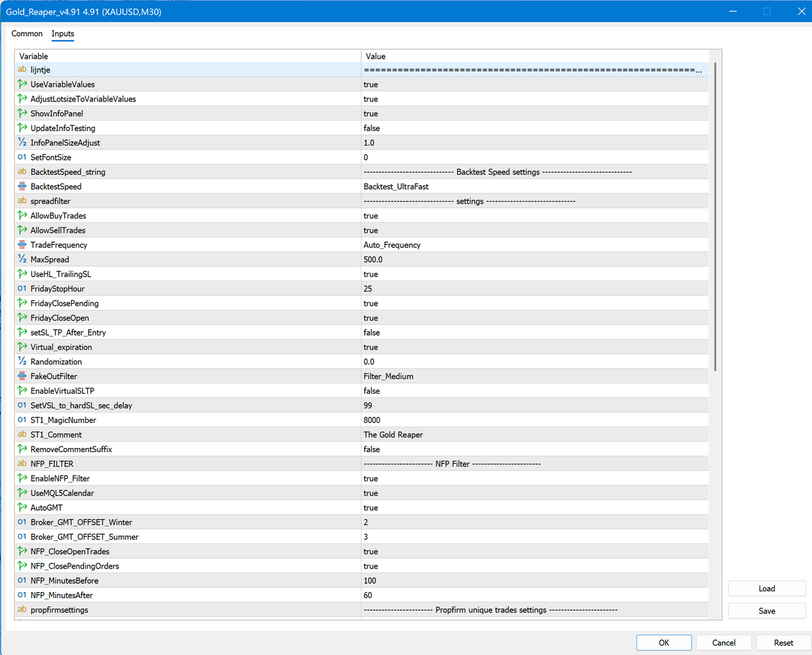Click the string icon beside NFP_FILTER
Viewport: 812px width, 655px height.
click(22, 464)
